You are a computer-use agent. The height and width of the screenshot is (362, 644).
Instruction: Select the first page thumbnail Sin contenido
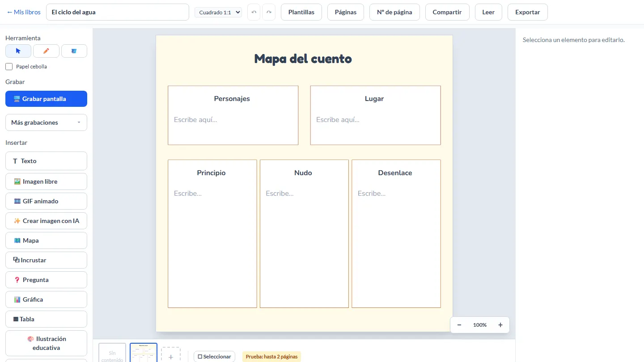pos(112,353)
